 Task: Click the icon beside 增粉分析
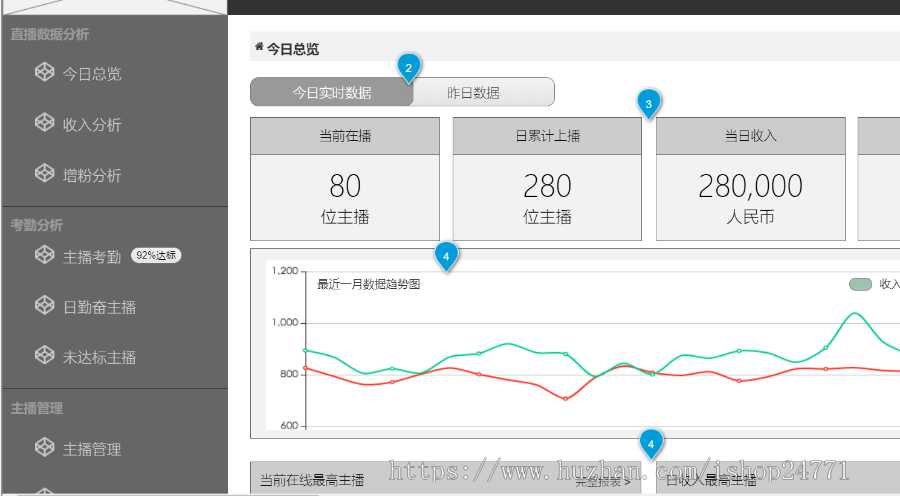click(44, 173)
